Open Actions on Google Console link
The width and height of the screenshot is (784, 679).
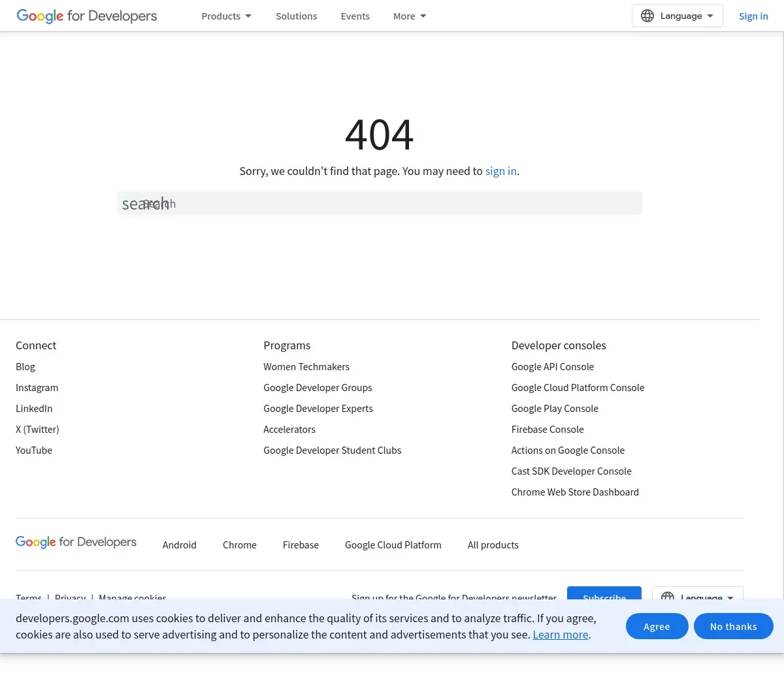click(x=568, y=450)
